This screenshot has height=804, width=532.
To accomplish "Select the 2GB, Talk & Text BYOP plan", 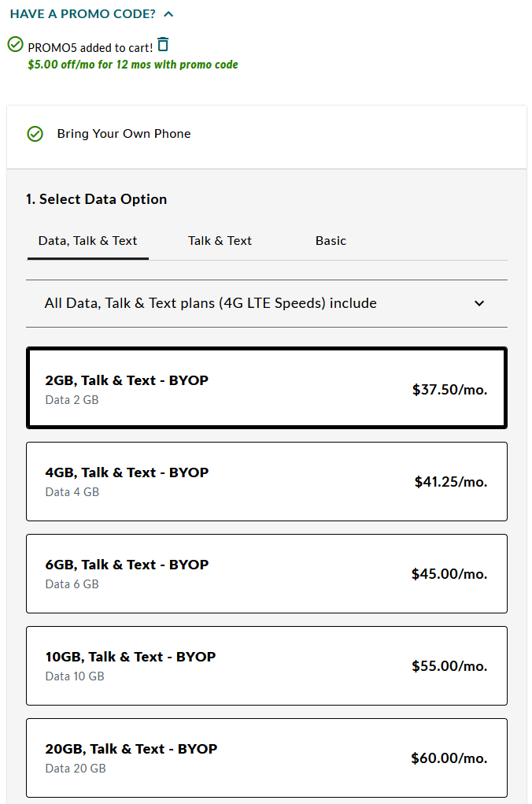I will (266, 389).
